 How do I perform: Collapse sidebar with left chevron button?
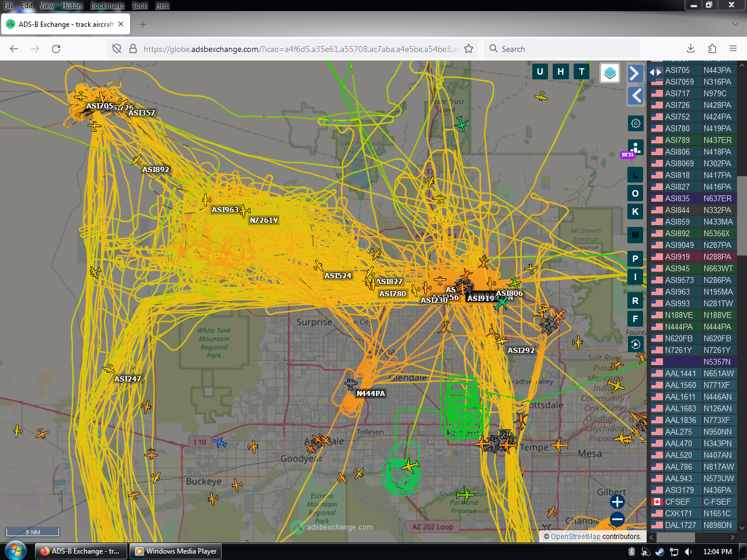click(x=635, y=96)
